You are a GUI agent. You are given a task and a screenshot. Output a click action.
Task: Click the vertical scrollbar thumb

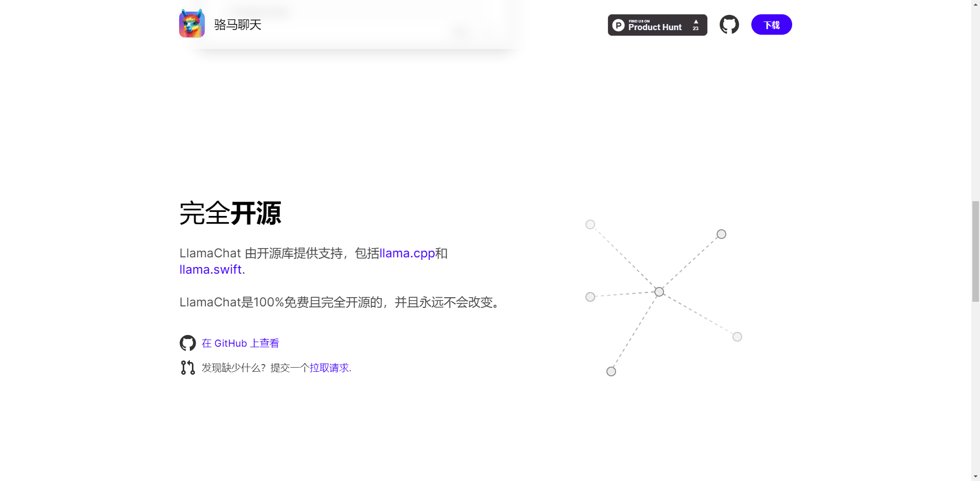tap(975, 251)
